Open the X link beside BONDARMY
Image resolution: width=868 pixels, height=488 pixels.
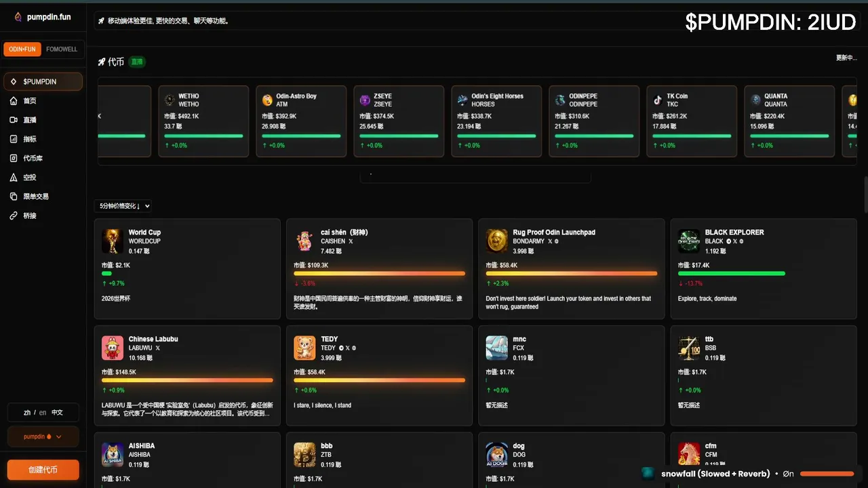[550, 241]
